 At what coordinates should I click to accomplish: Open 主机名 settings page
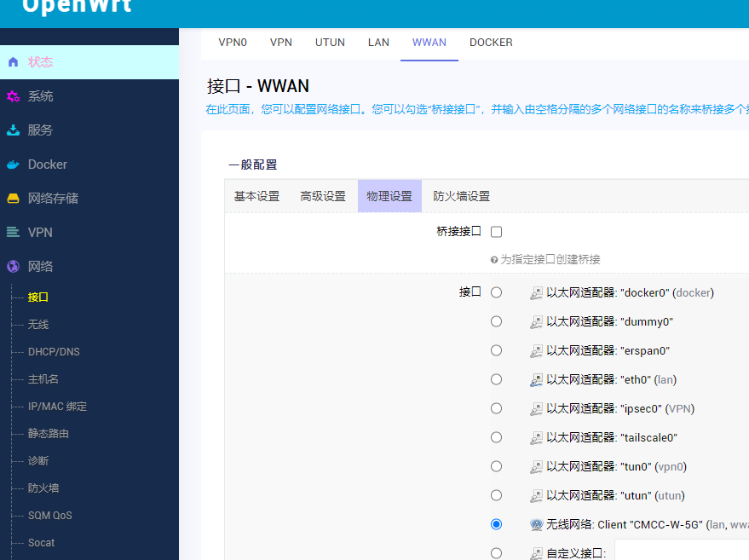[43, 379]
